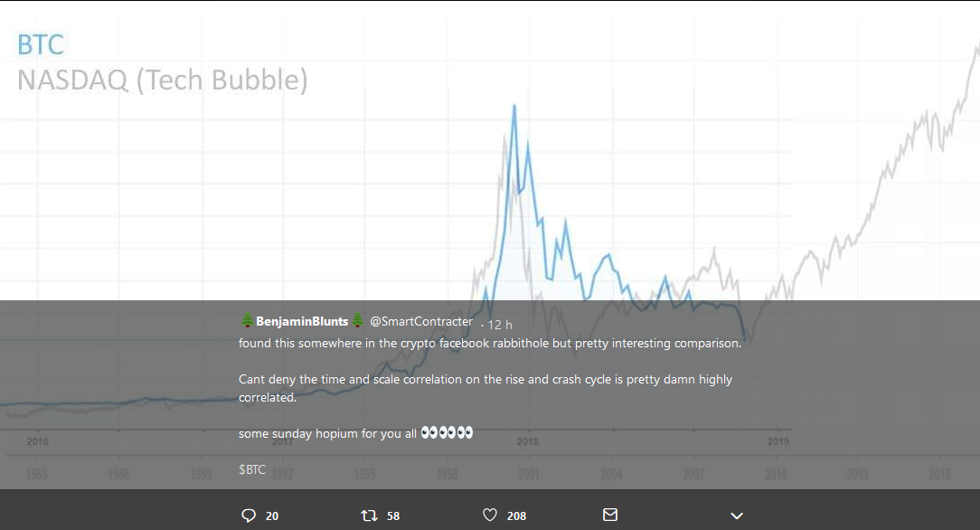The image size is (980, 530).
Task: Click the tree emoji before BenjaminBlunts
Action: coord(247,321)
